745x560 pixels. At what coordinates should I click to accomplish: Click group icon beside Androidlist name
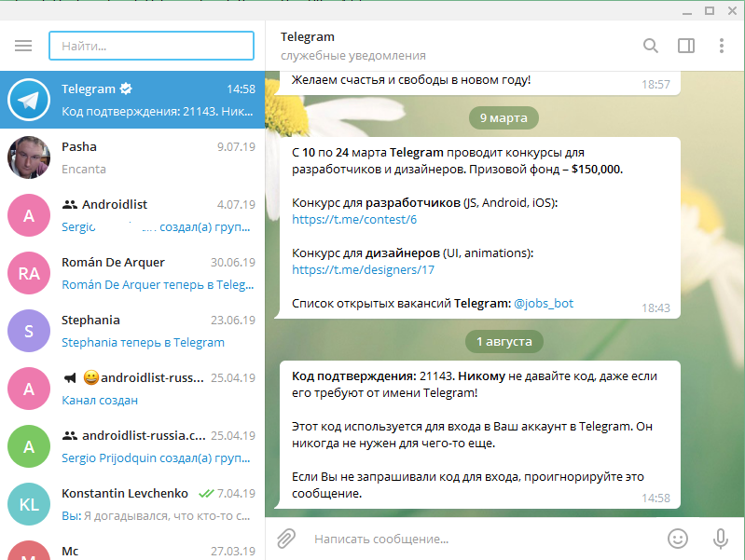[69, 205]
